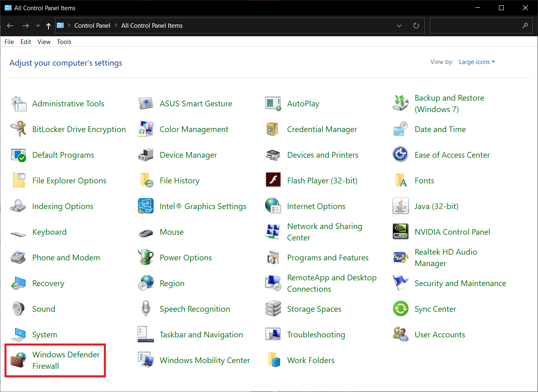
Task: Open Backup and Restore (Windows 7)
Action: (449, 104)
